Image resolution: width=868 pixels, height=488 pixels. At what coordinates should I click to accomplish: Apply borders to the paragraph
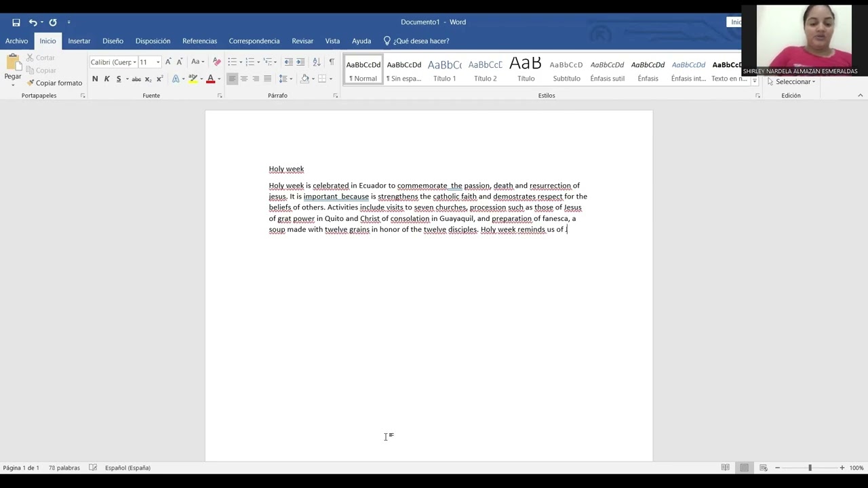[322, 79]
